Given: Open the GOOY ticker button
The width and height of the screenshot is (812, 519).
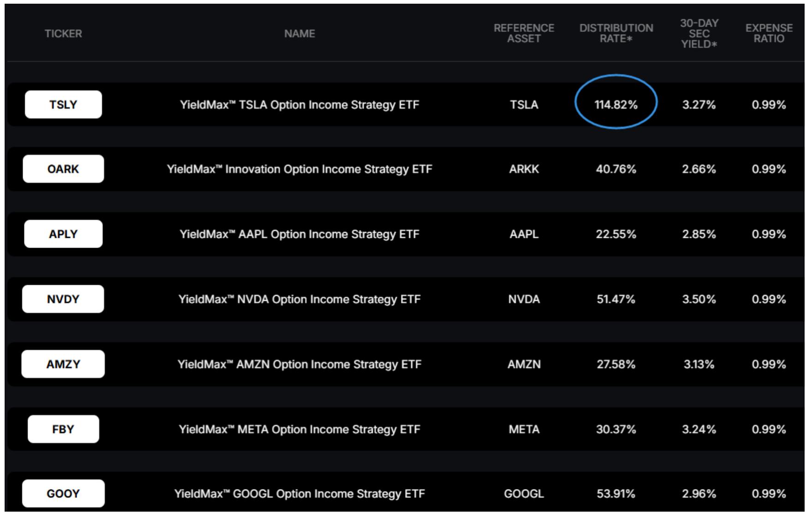Looking at the screenshot, I should [63, 494].
